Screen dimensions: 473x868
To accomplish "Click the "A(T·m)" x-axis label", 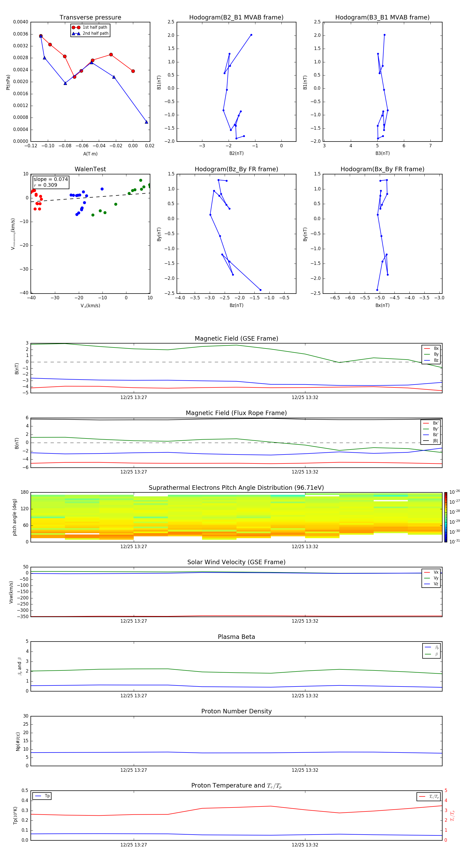I will tap(90, 154).
